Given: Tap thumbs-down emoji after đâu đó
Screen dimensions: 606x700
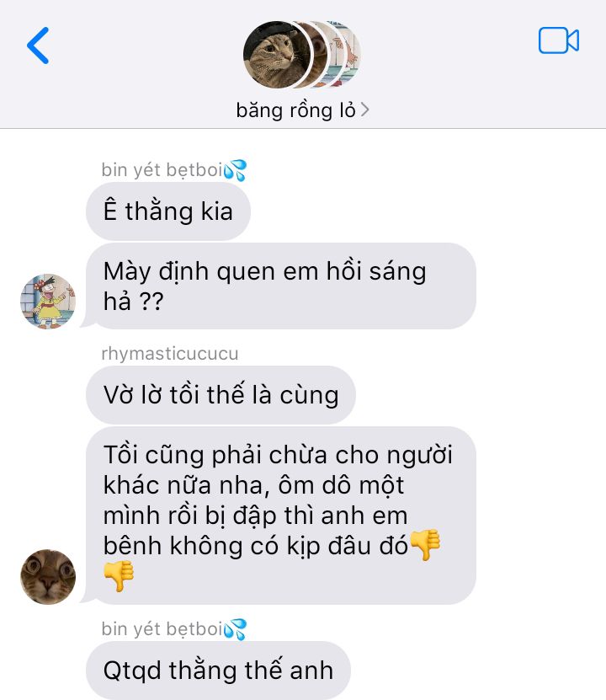Looking at the screenshot, I should point(425,545).
